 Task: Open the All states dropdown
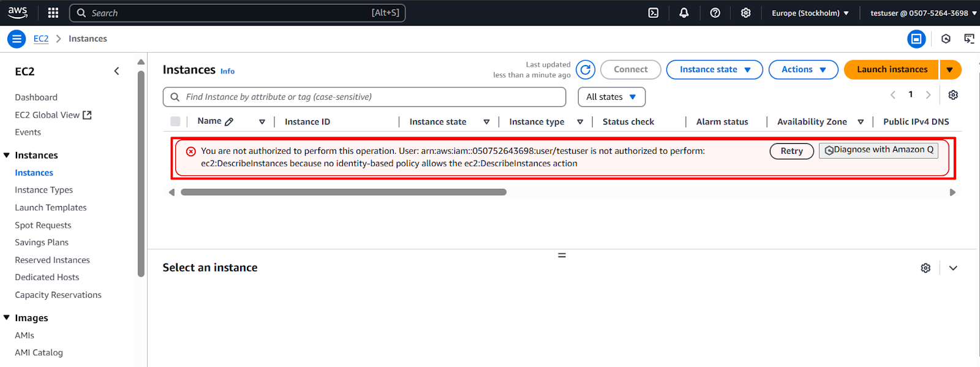[611, 97]
